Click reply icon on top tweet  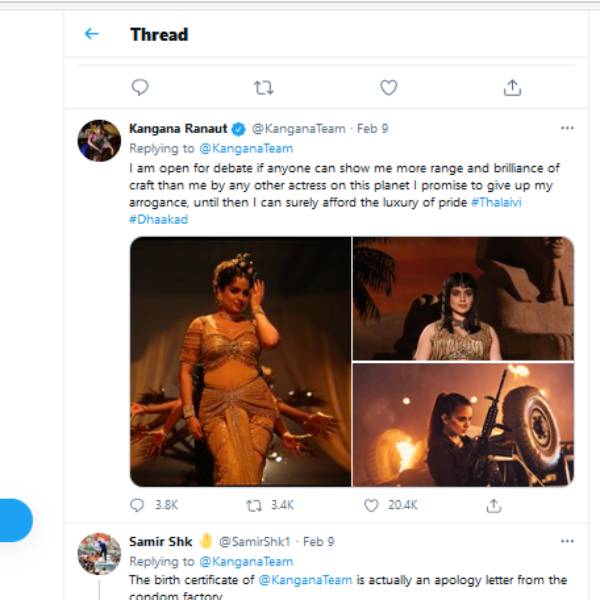coord(140,87)
